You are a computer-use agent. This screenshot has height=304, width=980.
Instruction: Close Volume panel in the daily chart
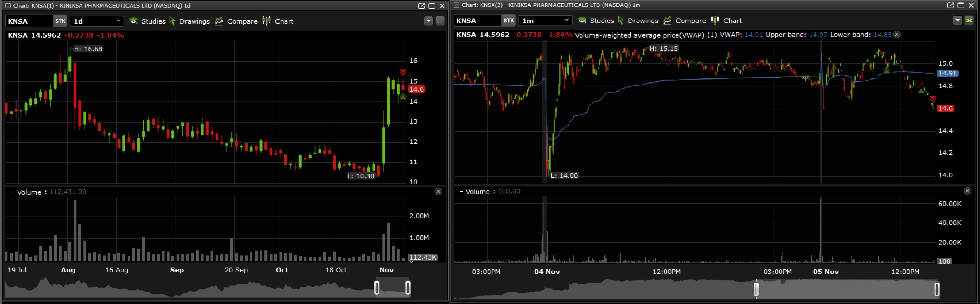(x=438, y=192)
